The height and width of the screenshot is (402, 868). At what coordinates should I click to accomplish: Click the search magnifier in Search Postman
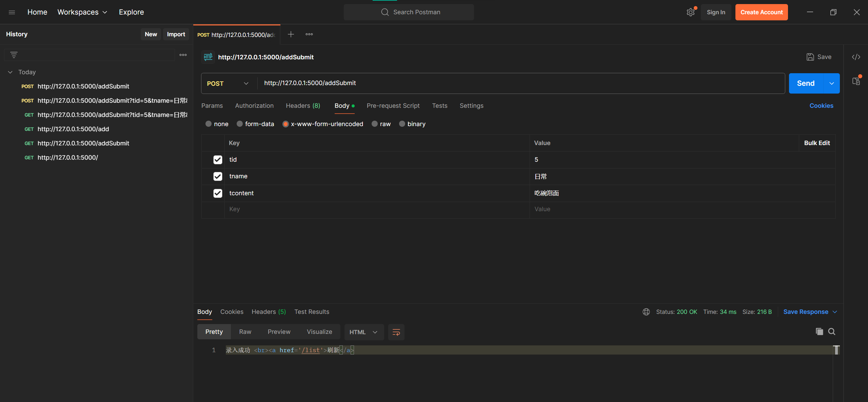pos(385,12)
